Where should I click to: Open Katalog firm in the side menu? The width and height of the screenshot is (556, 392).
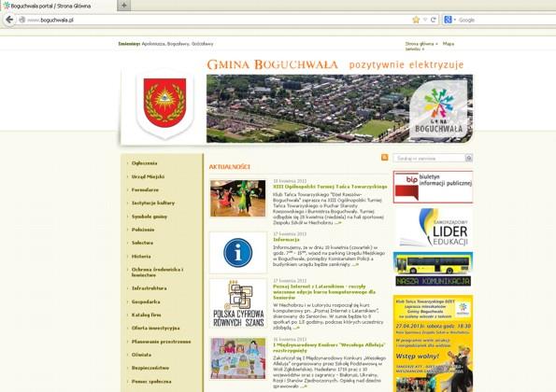(146, 315)
